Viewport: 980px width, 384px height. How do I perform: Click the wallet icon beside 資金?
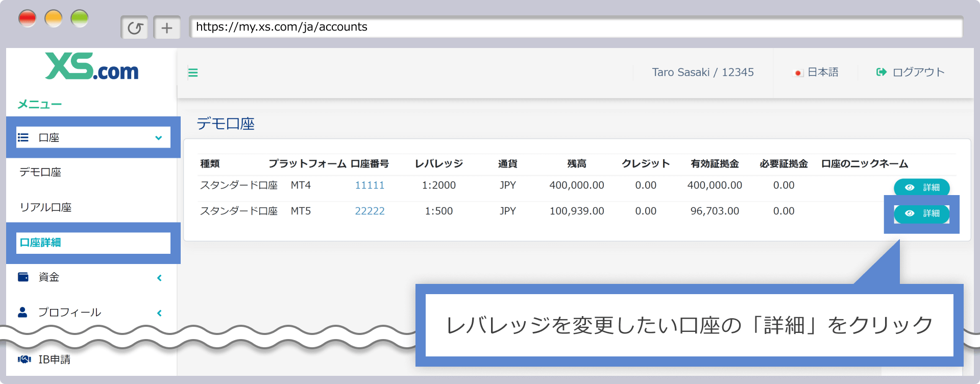[x=23, y=277]
